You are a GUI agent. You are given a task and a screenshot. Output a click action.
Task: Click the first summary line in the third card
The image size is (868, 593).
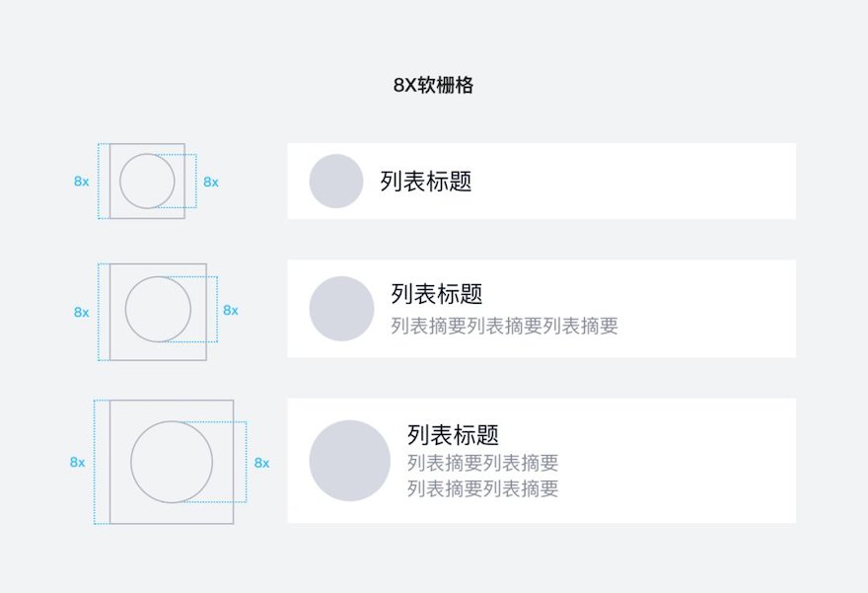click(x=482, y=463)
